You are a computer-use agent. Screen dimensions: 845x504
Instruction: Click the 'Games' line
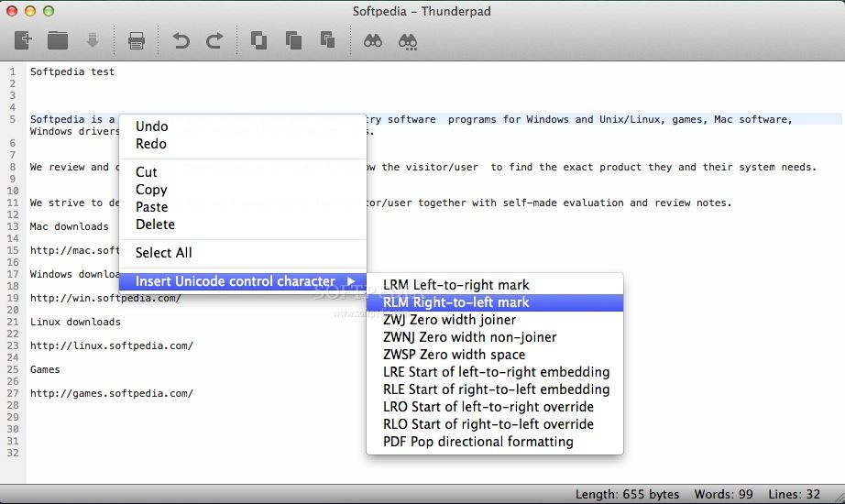click(x=45, y=370)
